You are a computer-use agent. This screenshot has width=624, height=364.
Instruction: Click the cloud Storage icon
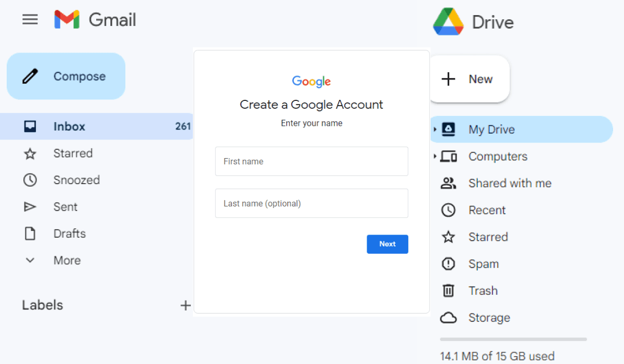coord(448,318)
